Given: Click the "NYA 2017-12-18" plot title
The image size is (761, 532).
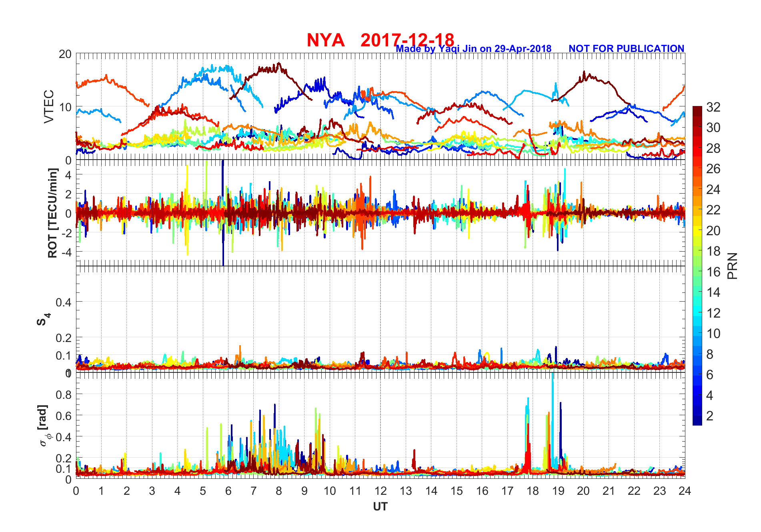Looking at the screenshot, I should point(380,40).
